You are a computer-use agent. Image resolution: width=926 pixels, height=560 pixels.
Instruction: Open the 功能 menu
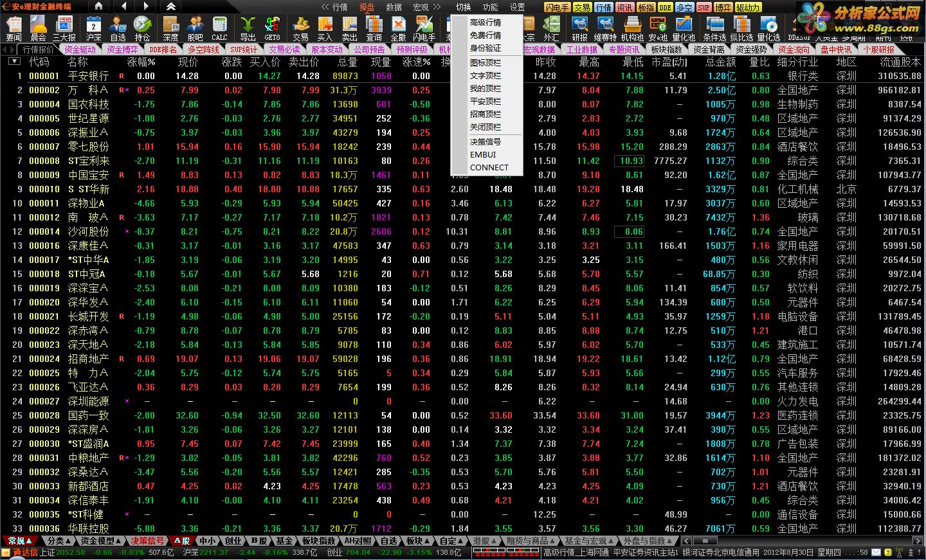pos(491,7)
